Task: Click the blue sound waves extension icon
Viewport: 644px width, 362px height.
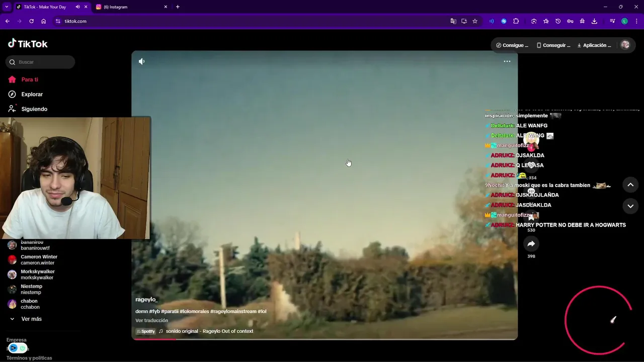Action: pyautogui.click(x=492, y=21)
